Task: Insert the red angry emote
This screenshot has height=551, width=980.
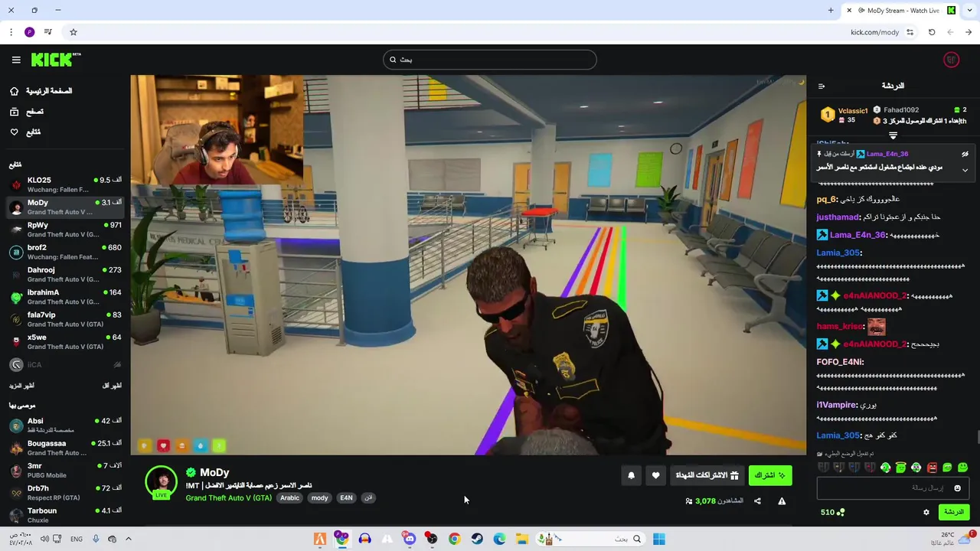Action: click(932, 468)
